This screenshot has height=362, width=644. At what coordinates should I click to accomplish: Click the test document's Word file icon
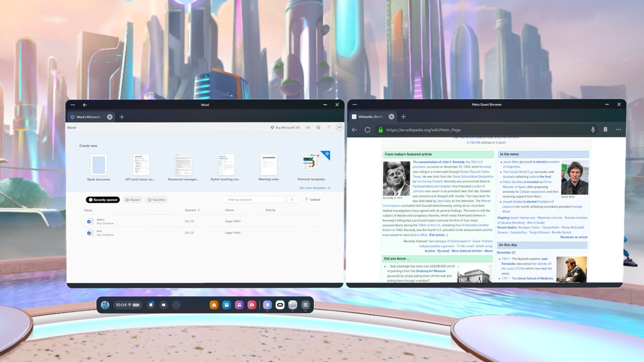(x=90, y=233)
